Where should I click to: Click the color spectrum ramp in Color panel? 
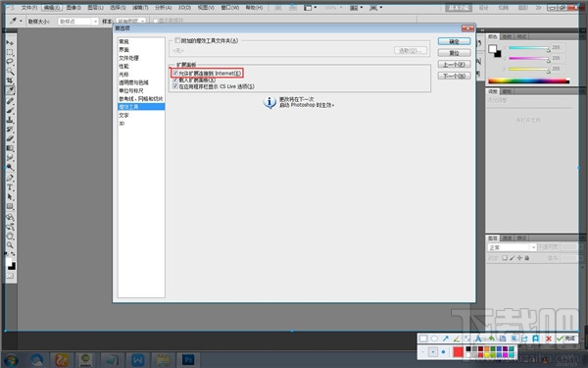pos(528,80)
